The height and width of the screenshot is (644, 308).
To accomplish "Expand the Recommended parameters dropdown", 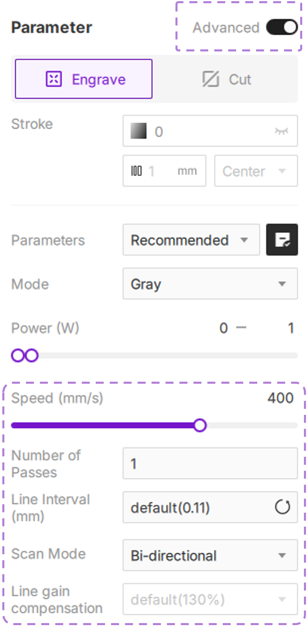I will (191, 240).
